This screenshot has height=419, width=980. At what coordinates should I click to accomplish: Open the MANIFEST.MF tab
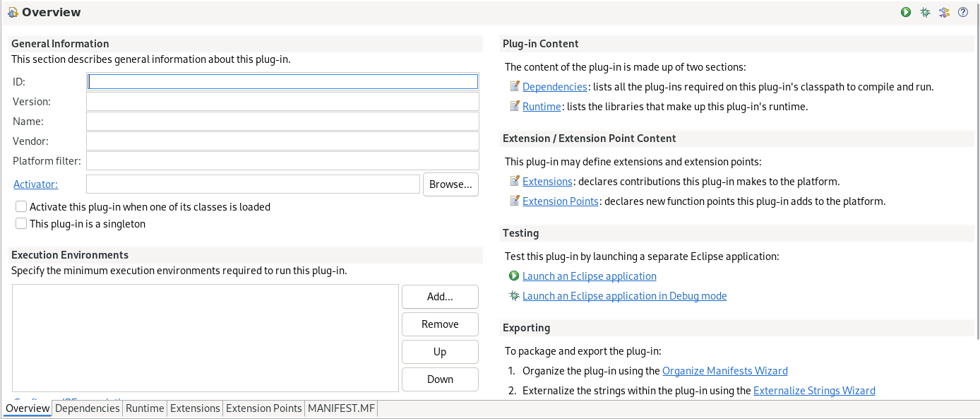(x=342, y=408)
